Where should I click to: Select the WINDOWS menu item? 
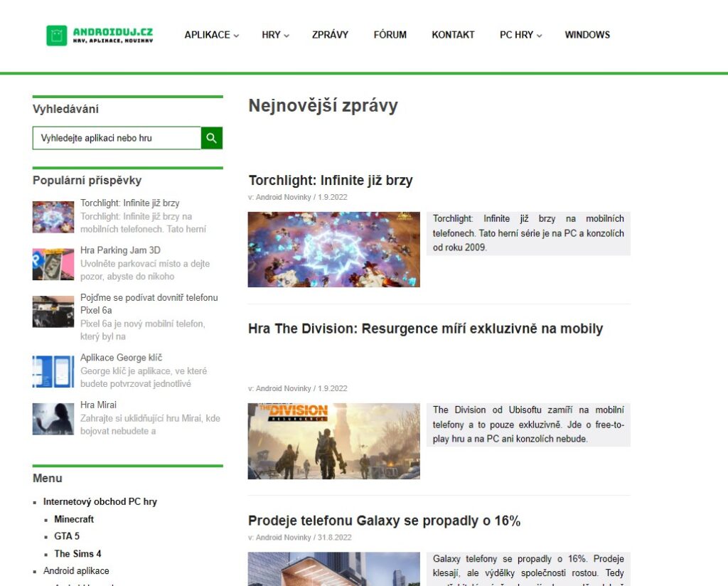[587, 35]
